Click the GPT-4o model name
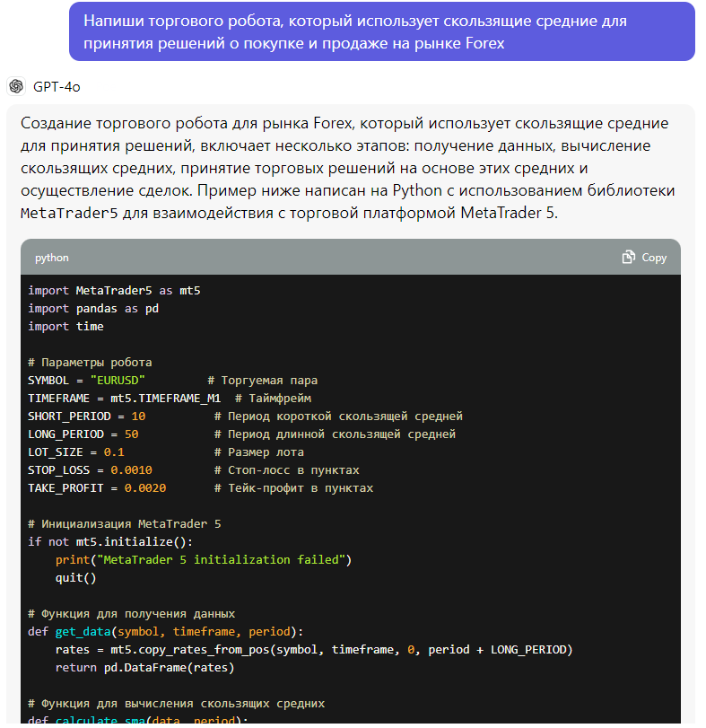The width and height of the screenshot is (706, 728). pyautogui.click(x=57, y=87)
